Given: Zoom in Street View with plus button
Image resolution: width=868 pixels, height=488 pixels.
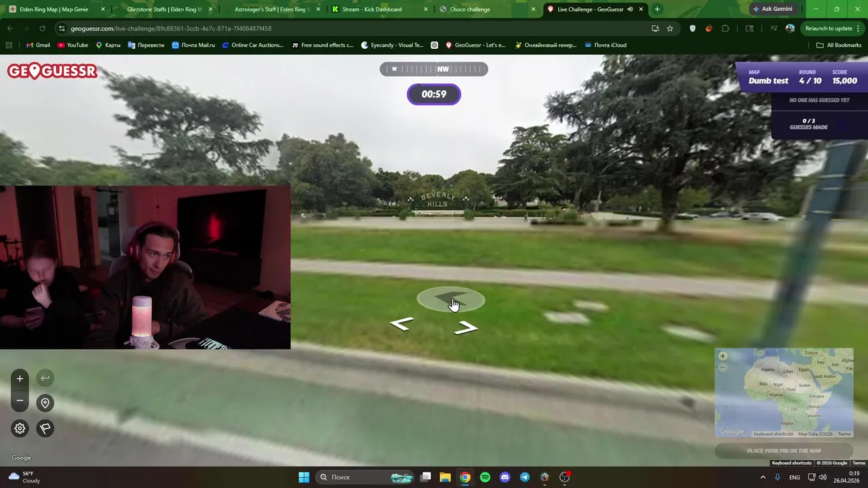Looking at the screenshot, I should (x=20, y=378).
